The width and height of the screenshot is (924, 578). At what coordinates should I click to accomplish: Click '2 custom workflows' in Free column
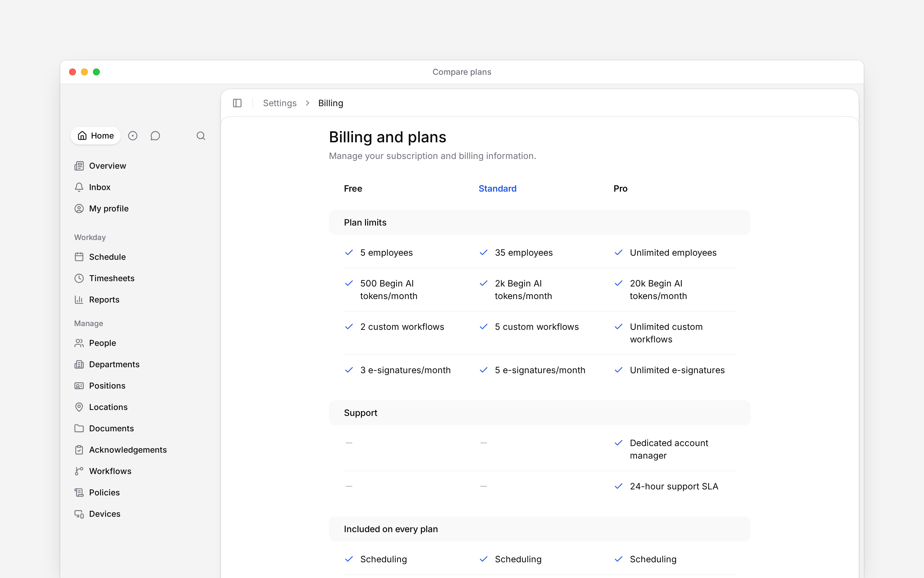tap(402, 327)
